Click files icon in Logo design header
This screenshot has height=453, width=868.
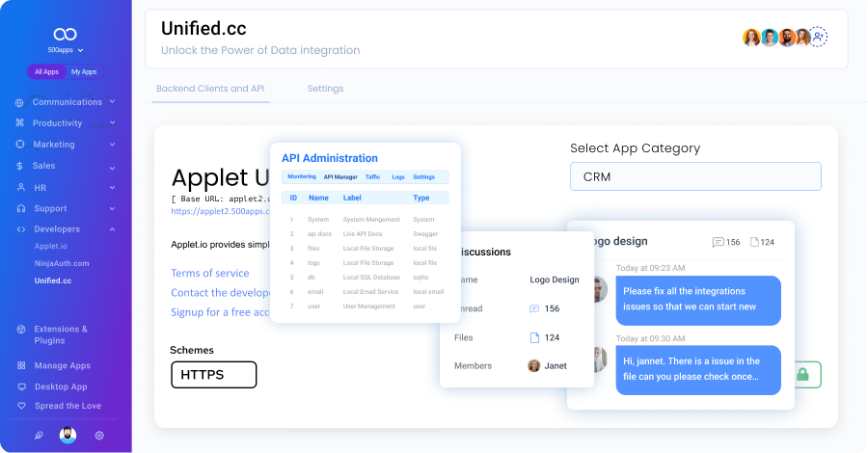[755, 242]
